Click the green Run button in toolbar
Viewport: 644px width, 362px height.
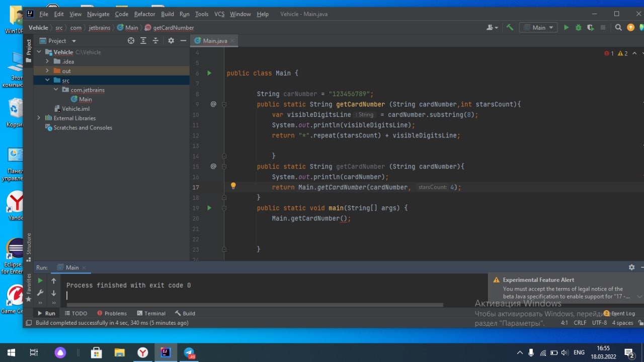tap(566, 28)
